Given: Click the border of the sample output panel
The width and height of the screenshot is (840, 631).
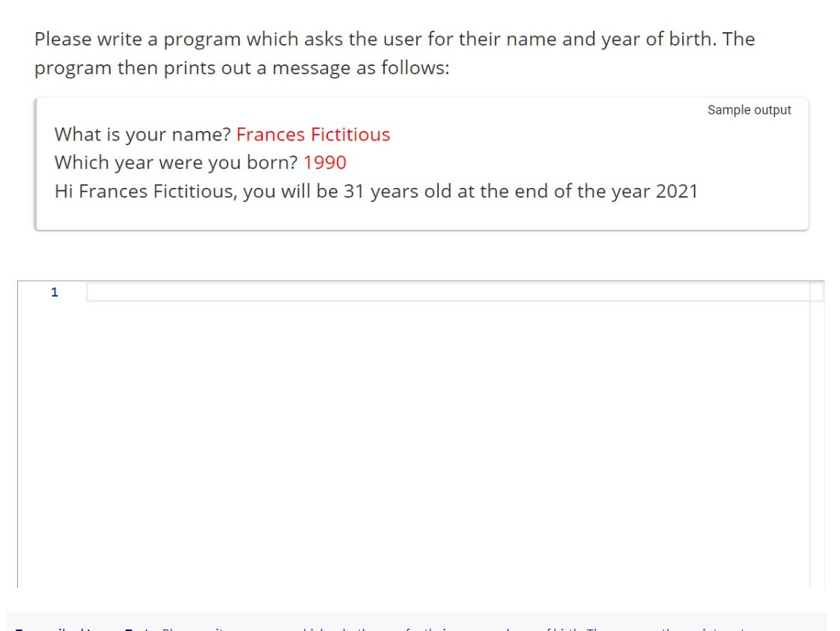Looking at the screenshot, I should 419,230.
